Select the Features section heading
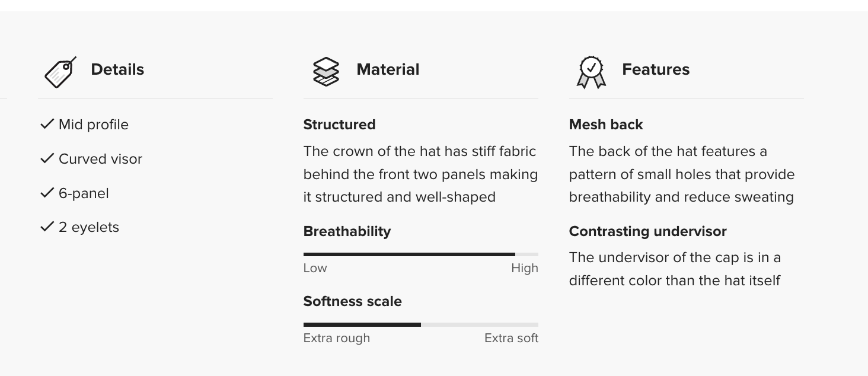This screenshot has width=868, height=376. pyautogui.click(x=656, y=69)
